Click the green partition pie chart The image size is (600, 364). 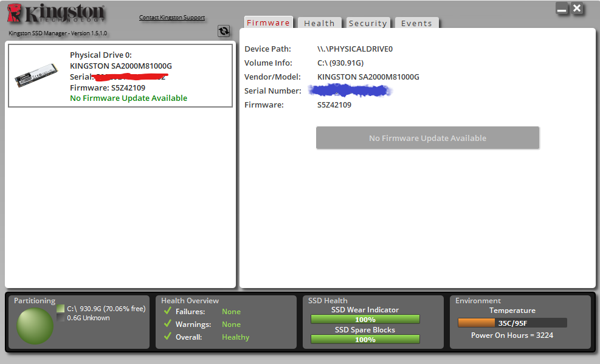pos(35,326)
